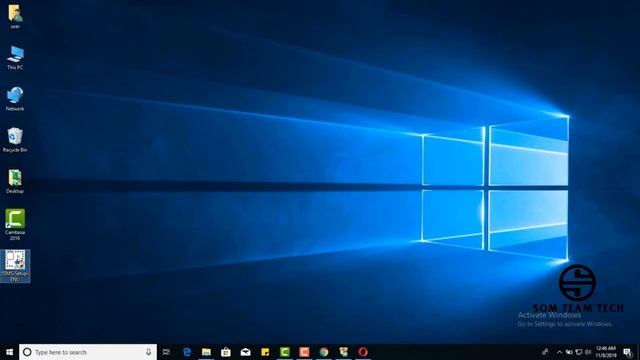Launch Google Chrome from the taskbar
The width and height of the screenshot is (640, 360).
point(324,352)
